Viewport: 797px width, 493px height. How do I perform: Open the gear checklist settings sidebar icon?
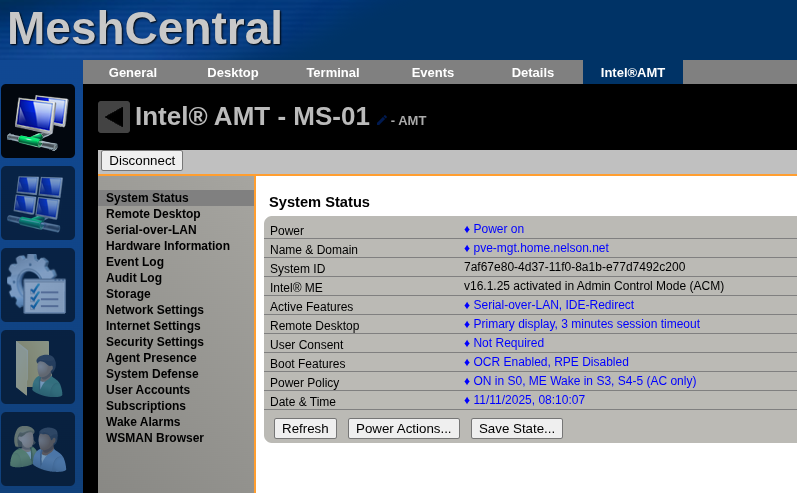pos(38,285)
